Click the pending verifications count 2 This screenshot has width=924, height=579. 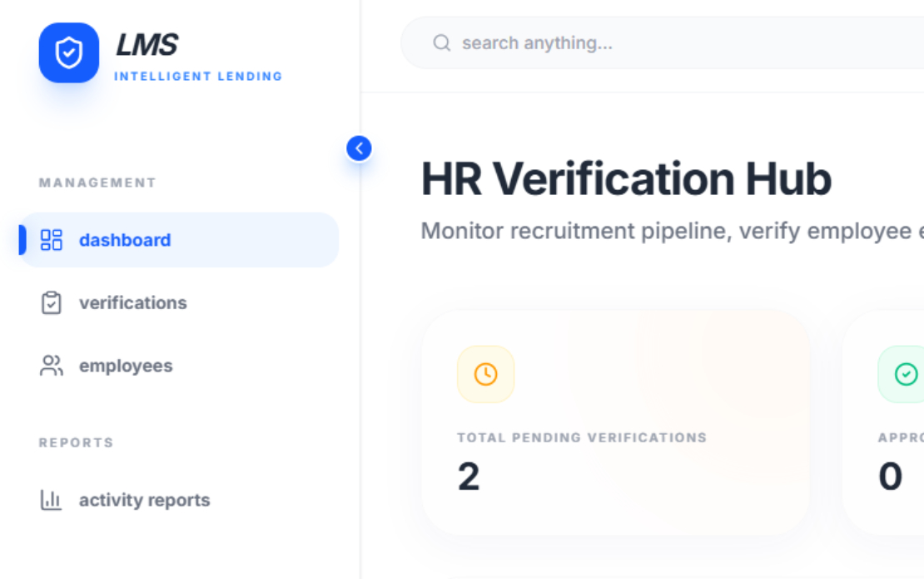469,477
